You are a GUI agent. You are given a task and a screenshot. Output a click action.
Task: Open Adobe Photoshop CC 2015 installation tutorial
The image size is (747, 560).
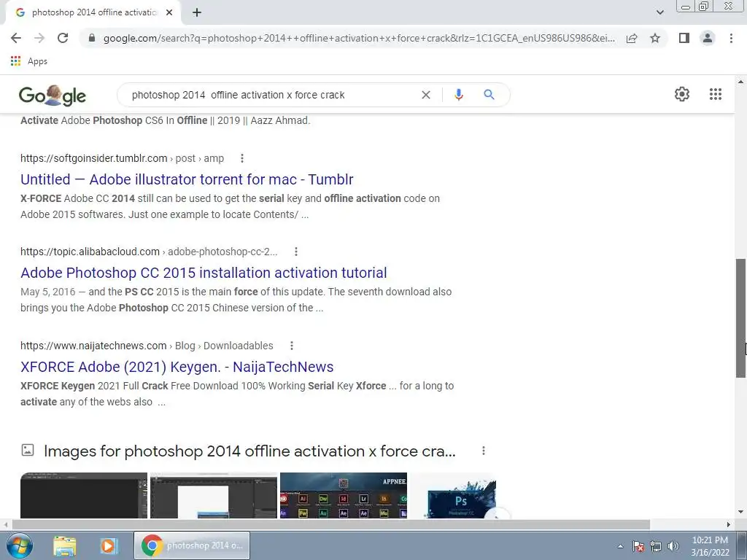[204, 273]
